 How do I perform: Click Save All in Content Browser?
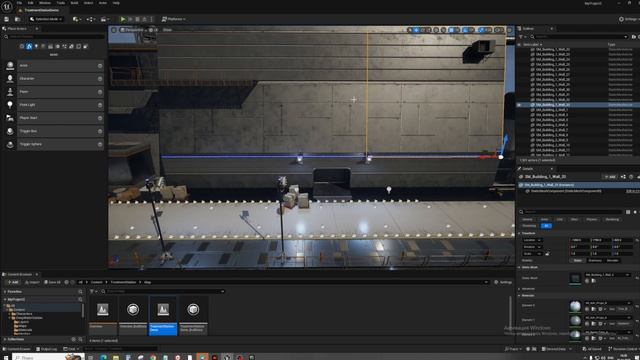pos(52,282)
